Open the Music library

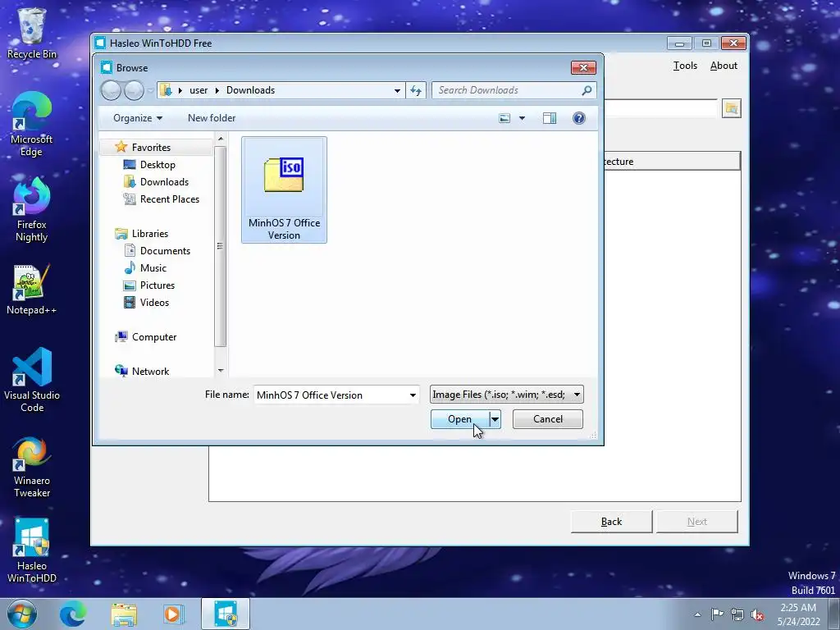(x=153, y=268)
